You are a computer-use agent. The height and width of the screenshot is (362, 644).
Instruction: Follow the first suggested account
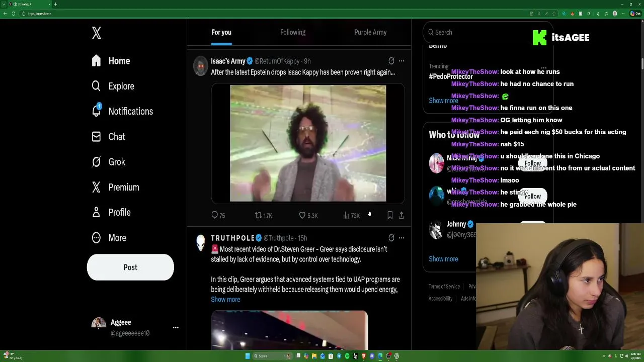532,163
